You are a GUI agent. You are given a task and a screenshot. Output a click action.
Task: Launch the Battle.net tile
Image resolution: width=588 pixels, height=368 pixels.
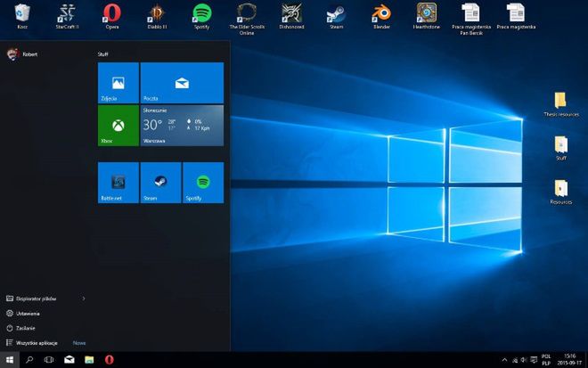pyautogui.click(x=118, y=183)
